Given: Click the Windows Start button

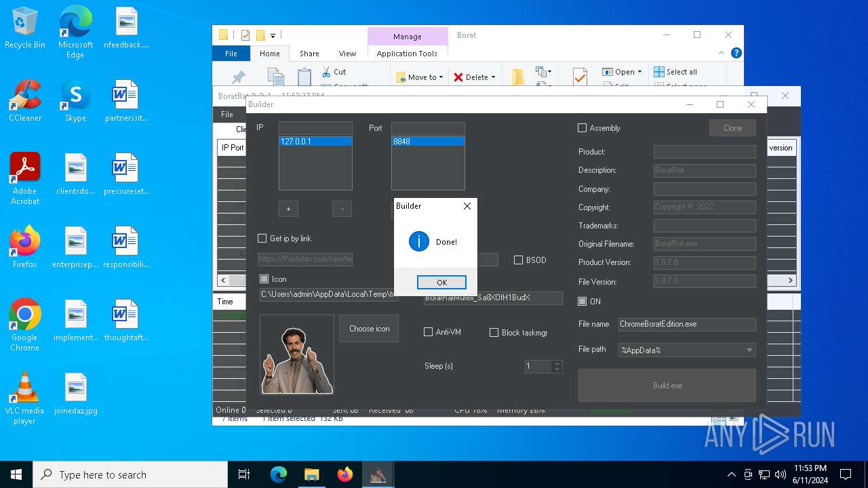Looking at the screenshot, I should pyautogui.click(x=16, y=474).
